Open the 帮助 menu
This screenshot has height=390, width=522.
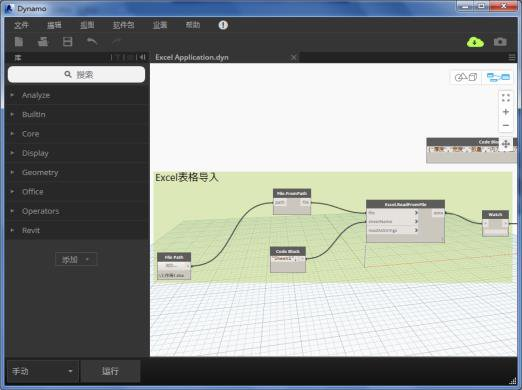(x=193, y=25)
